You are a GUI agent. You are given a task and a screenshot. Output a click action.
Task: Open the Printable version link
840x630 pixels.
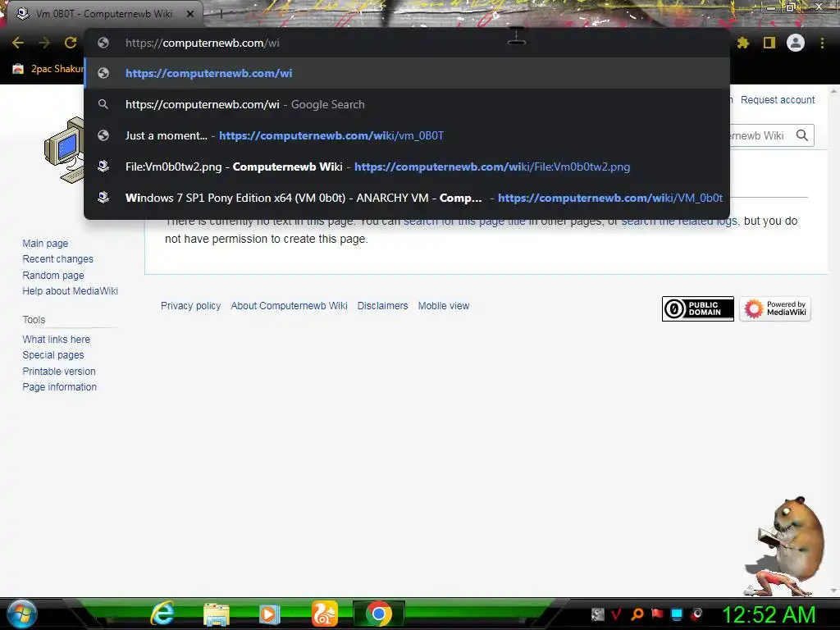[59, 372]
